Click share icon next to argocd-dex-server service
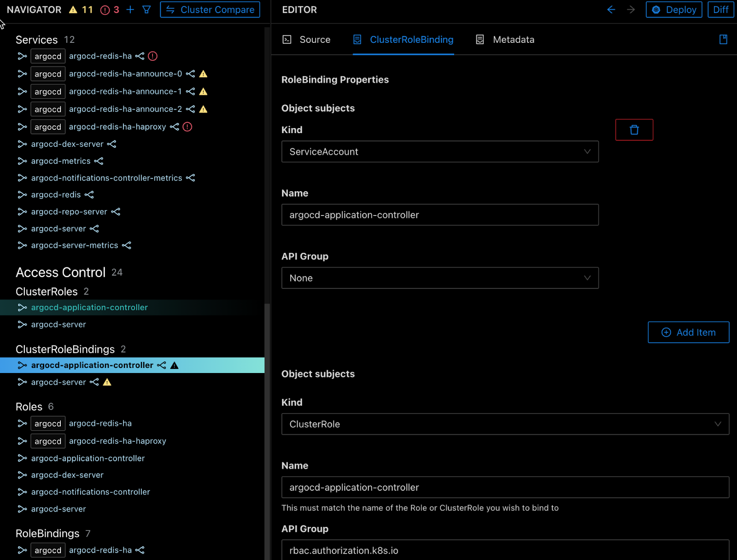The image size is (737, 560). click(x=111, y=144)
